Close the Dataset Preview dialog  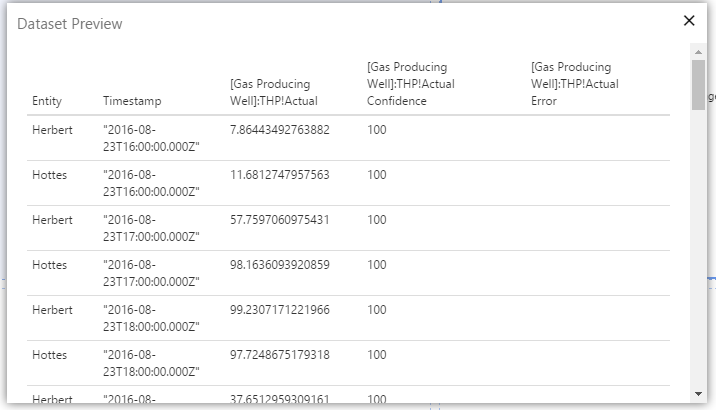pyautogui.click(x=689, y=20)
